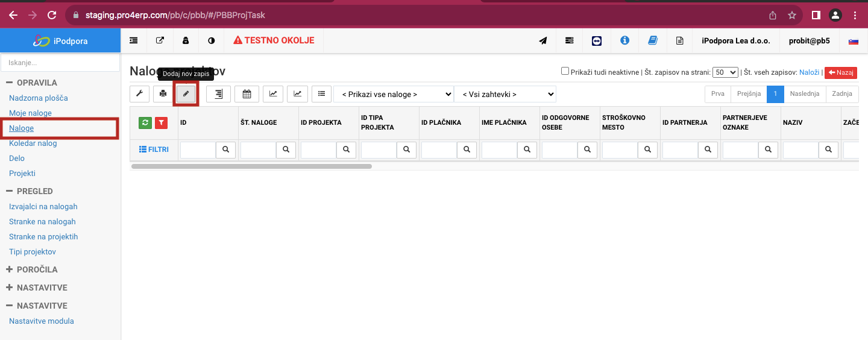Click the bulleted list view icon
Image resolution: width=868 pixels, height=340 pixels.
[x=321, y=93]
